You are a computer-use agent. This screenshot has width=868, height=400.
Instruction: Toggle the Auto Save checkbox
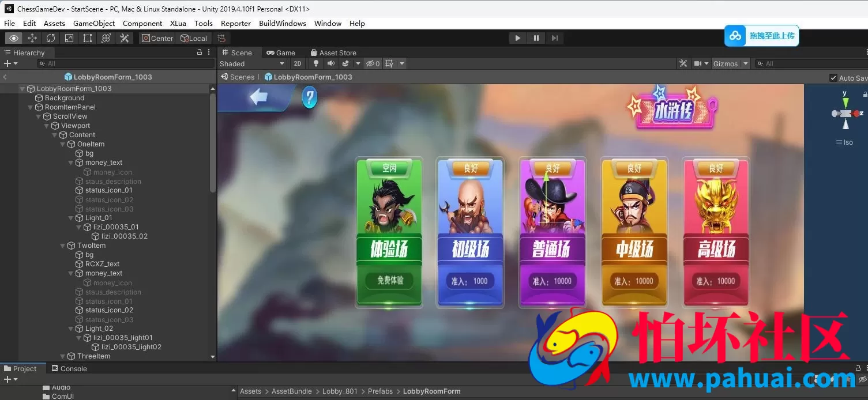coord(833,78)
